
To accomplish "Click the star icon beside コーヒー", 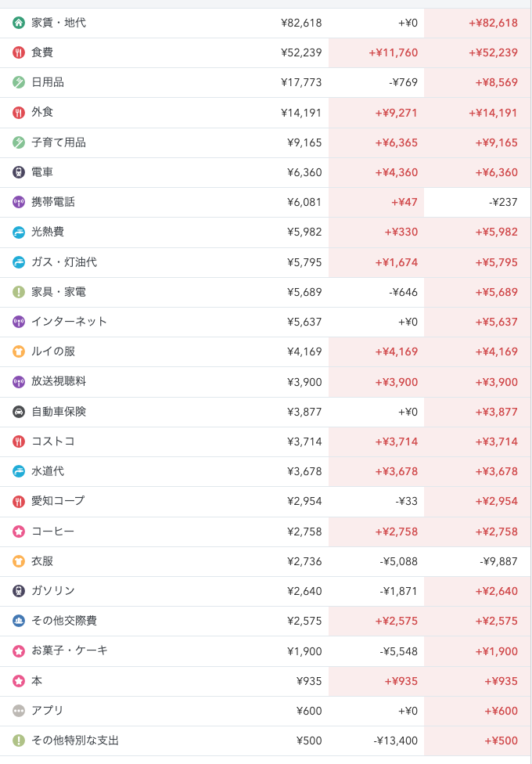I will pos(19,531).
